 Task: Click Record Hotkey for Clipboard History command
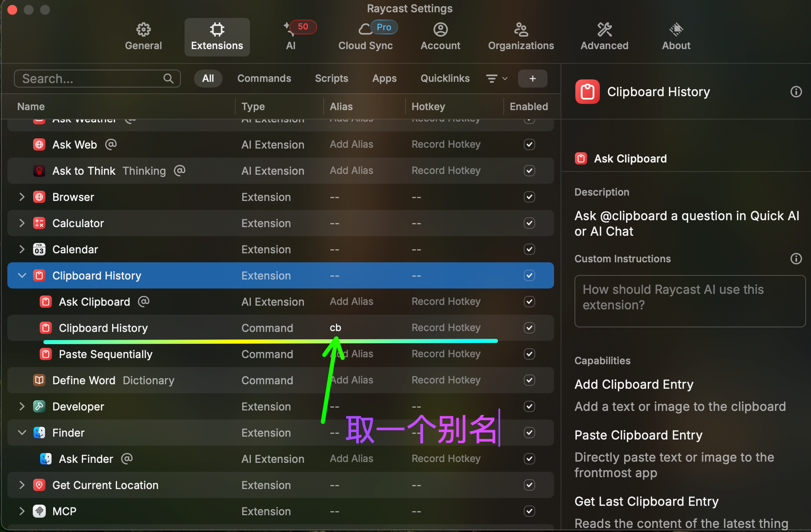click(446, 328)
